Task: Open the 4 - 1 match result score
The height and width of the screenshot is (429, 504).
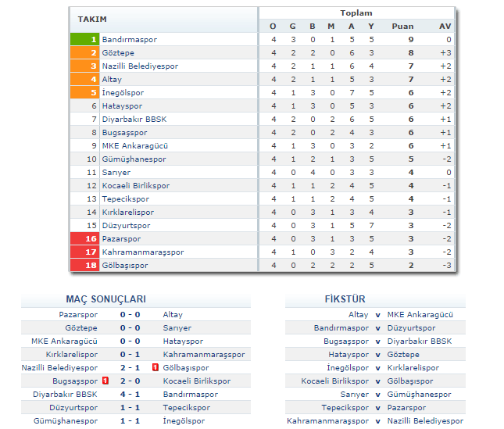Action: coord(130,394)
